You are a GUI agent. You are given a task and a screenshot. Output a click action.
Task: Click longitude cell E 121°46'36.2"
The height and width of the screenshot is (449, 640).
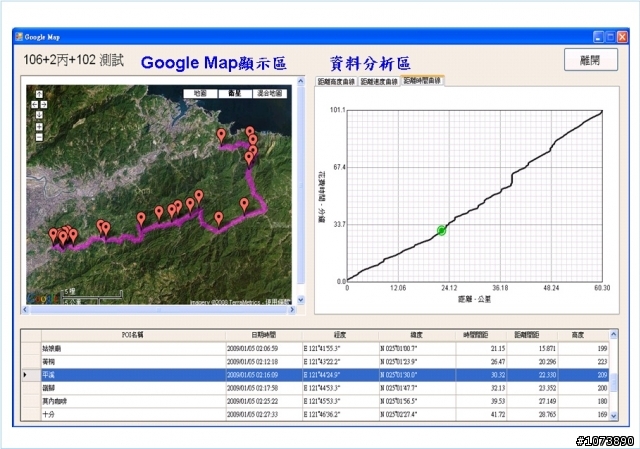(x=340, y=414)
